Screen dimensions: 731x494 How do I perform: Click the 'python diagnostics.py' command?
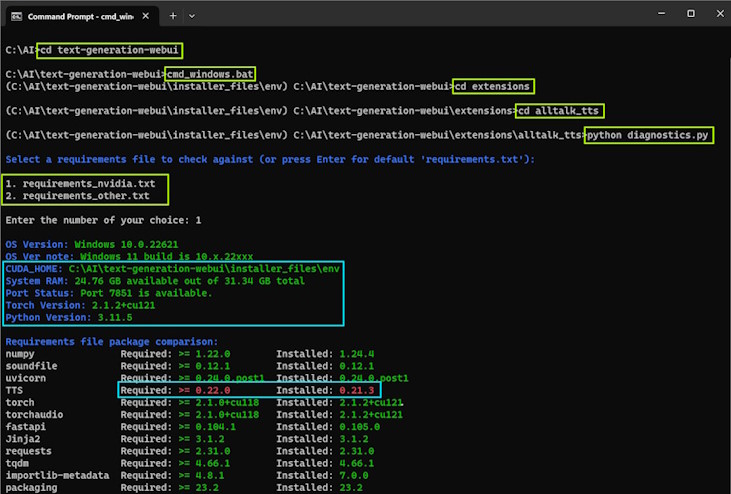click(651, 135)
